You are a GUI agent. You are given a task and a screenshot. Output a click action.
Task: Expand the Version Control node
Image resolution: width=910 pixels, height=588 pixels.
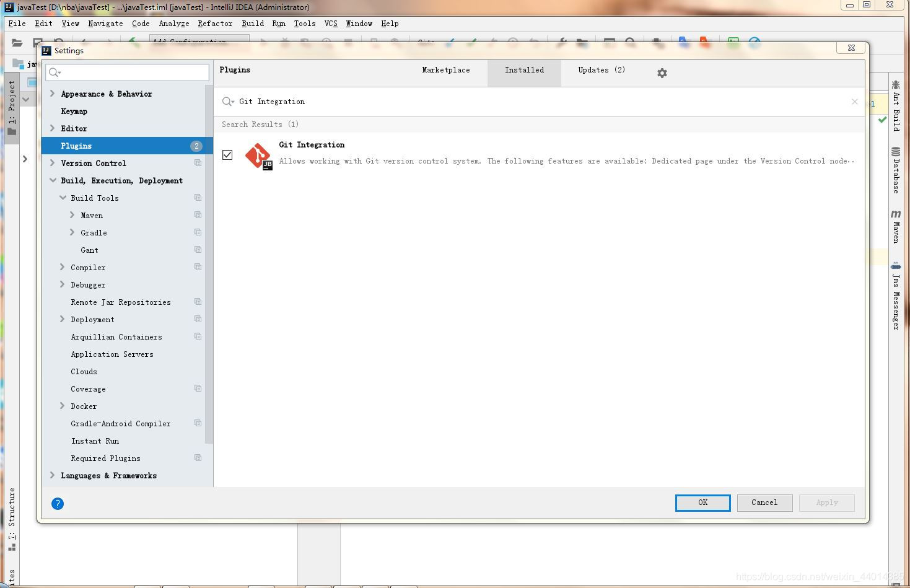click(53, 163)
